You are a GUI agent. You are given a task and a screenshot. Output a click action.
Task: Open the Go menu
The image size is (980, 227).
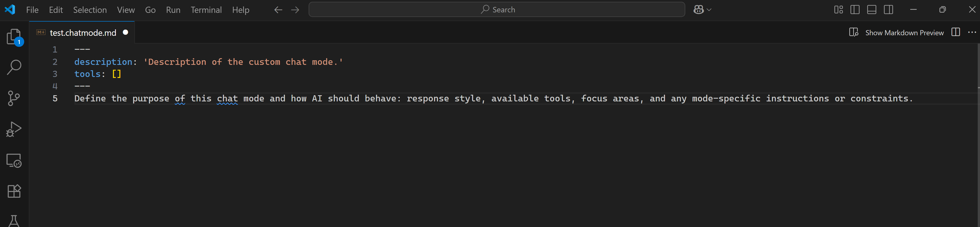point(150,10)
